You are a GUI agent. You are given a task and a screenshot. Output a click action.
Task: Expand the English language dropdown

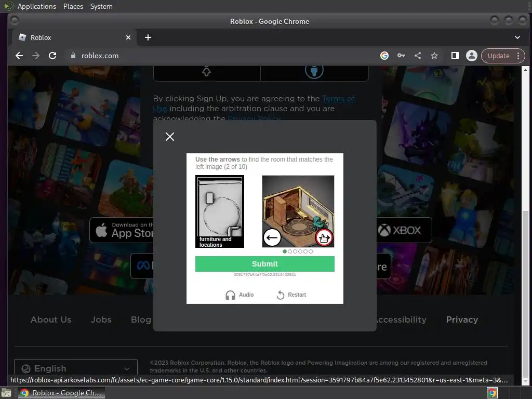76,368
